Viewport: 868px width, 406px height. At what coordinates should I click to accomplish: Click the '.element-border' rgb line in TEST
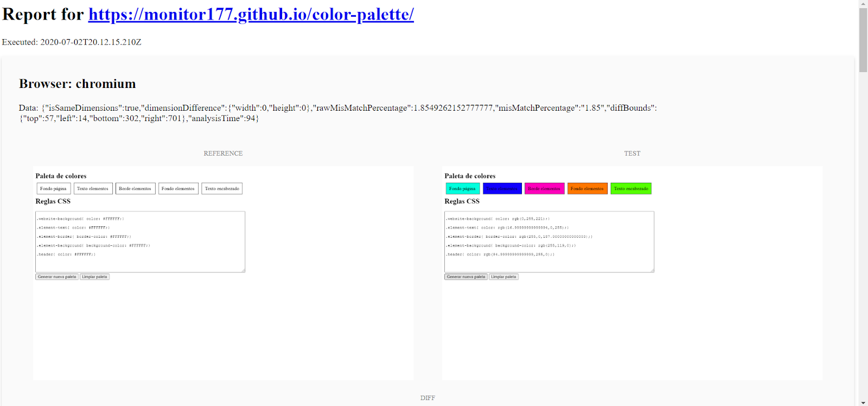[x=519, y=237]
